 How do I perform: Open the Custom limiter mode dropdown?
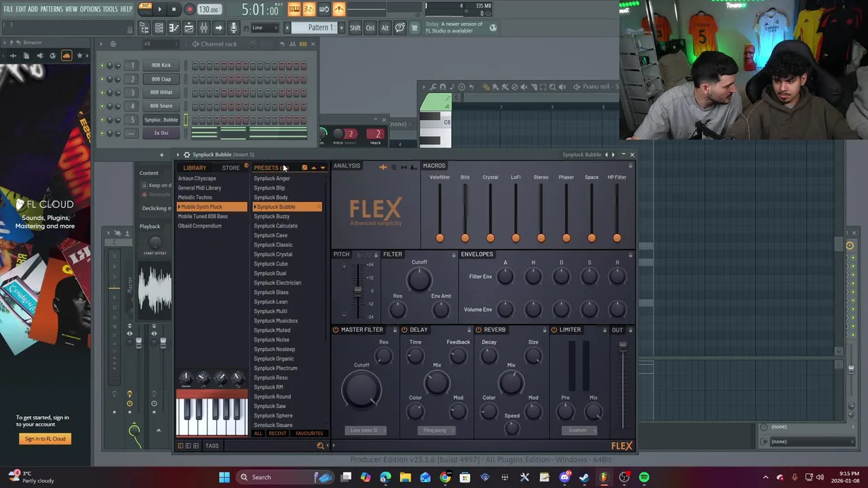tap(578, 430)
